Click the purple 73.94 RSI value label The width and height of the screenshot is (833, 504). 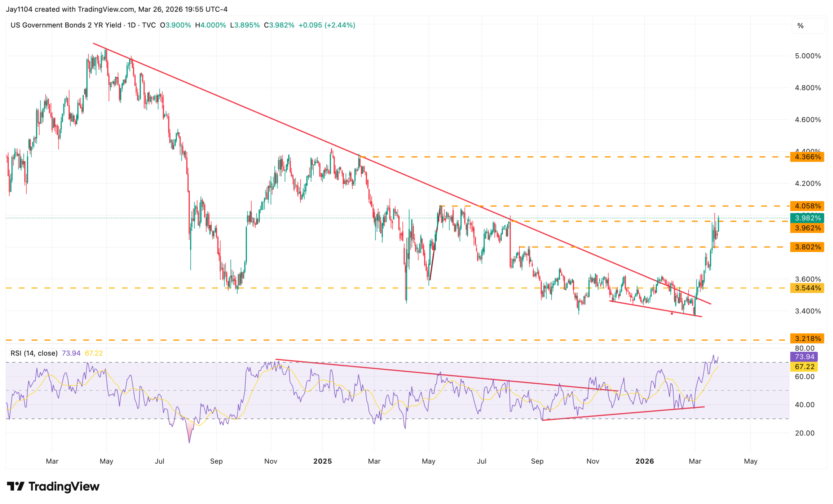pos(804,357)
